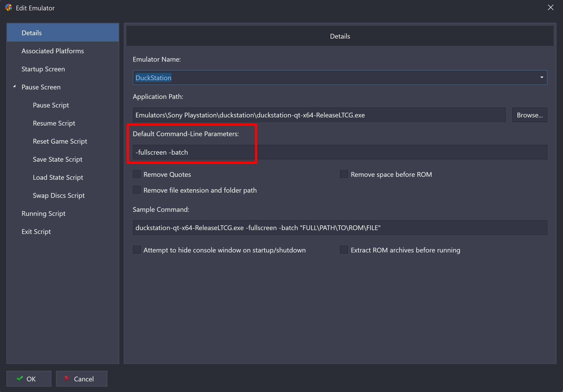Enable Attempt to hide console window checkbox
The image size is (563, 392).
[x=137, y=250]
